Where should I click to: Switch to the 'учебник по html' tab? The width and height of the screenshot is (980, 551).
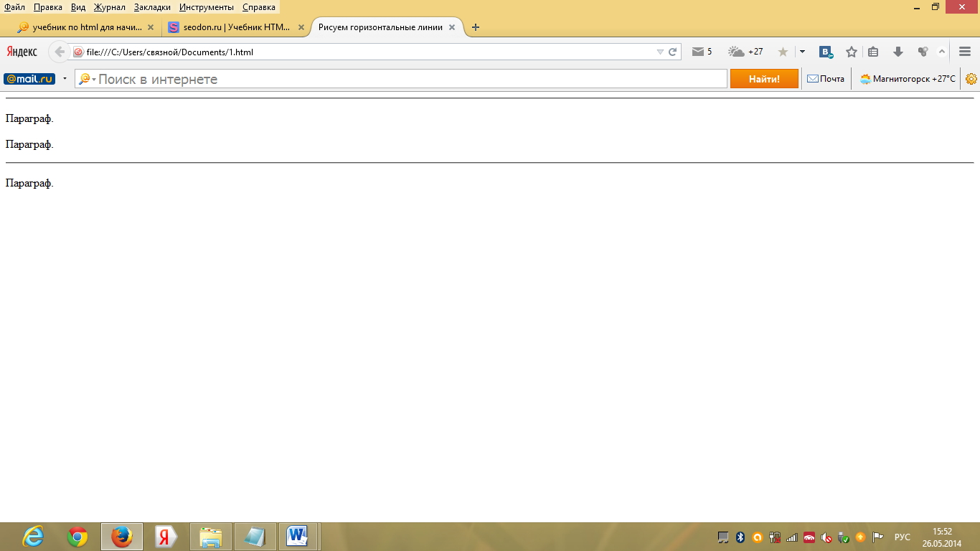(x=85, y=27)
